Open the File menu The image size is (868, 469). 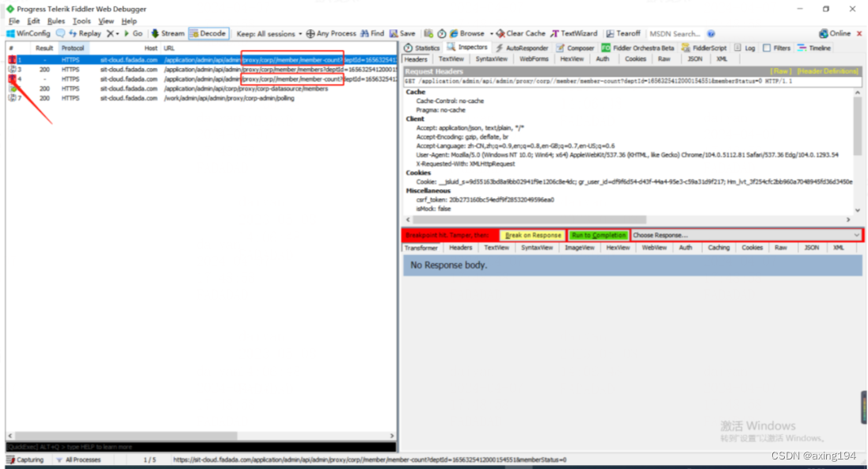click(x=13, y=21)
